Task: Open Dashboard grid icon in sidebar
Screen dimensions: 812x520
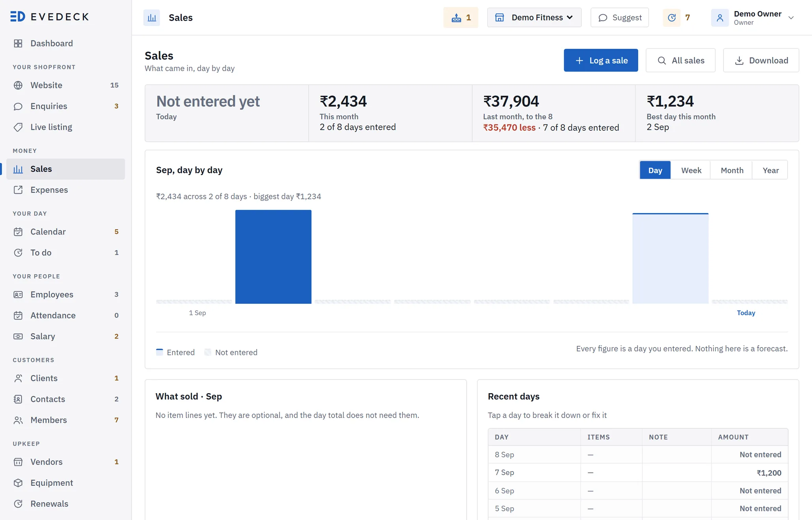Action: coord(18,43)
